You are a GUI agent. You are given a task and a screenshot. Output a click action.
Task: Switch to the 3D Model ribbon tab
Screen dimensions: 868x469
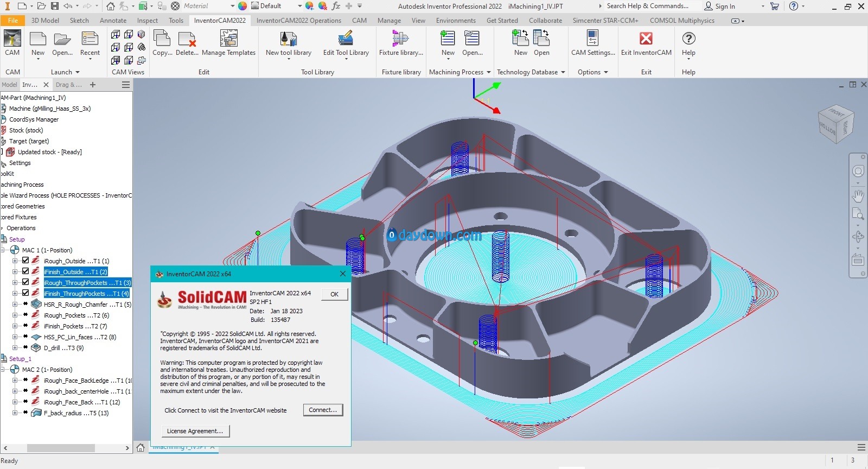tap(45, 21)
